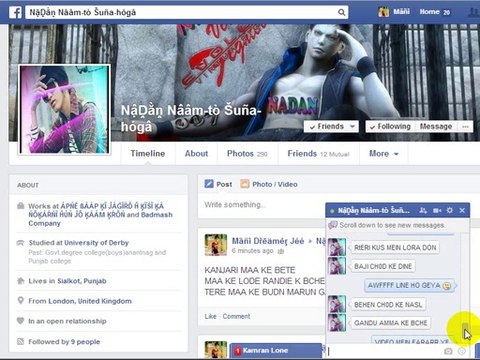This screenshot has height=360, width=480.
Task: Click the heart icon beside relationship status
Action: (21, 321)
